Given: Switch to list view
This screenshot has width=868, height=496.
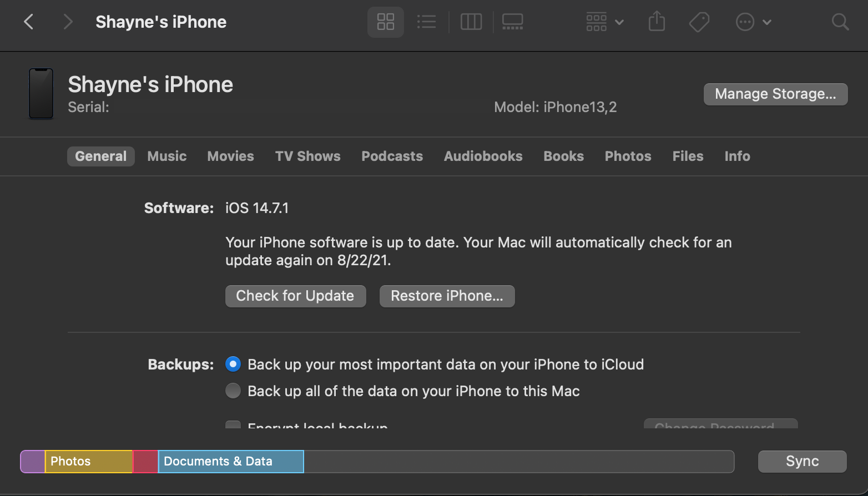Looking at the screenshot, I should pos(426,22).
